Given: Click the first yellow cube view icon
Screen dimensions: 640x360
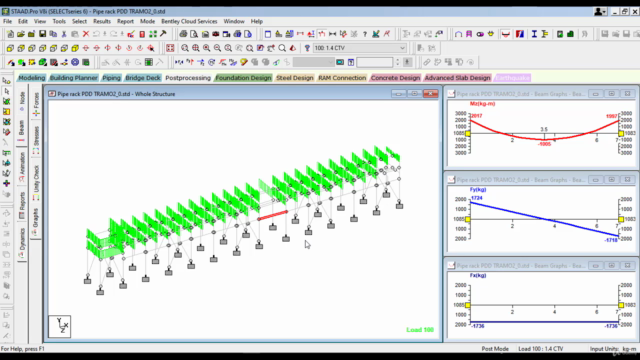Looking at the screenshot, I should (x=10, y=48).
